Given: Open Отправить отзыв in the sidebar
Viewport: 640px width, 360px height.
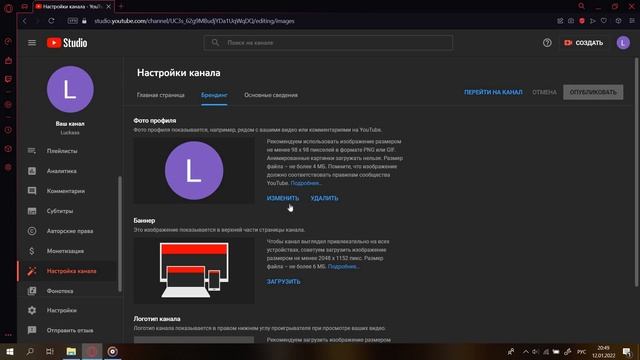Looking at the screenshot, I should (x=69, y=330).
